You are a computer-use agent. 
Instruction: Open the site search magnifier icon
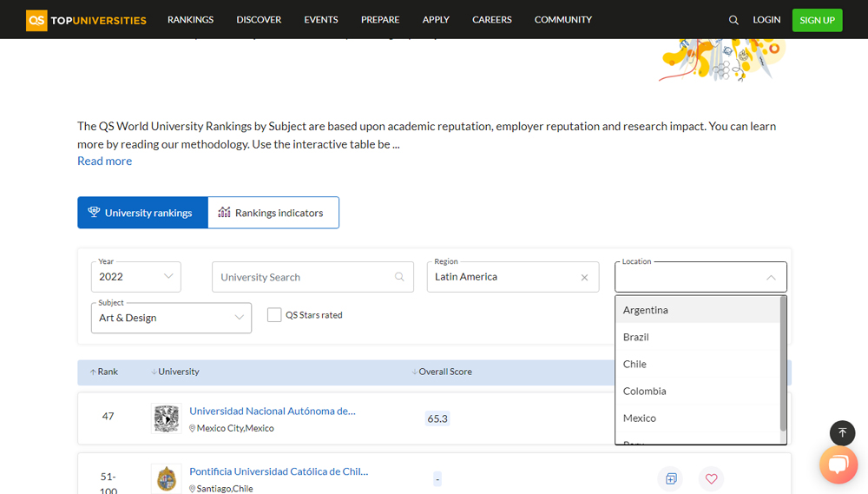[733, 20]
